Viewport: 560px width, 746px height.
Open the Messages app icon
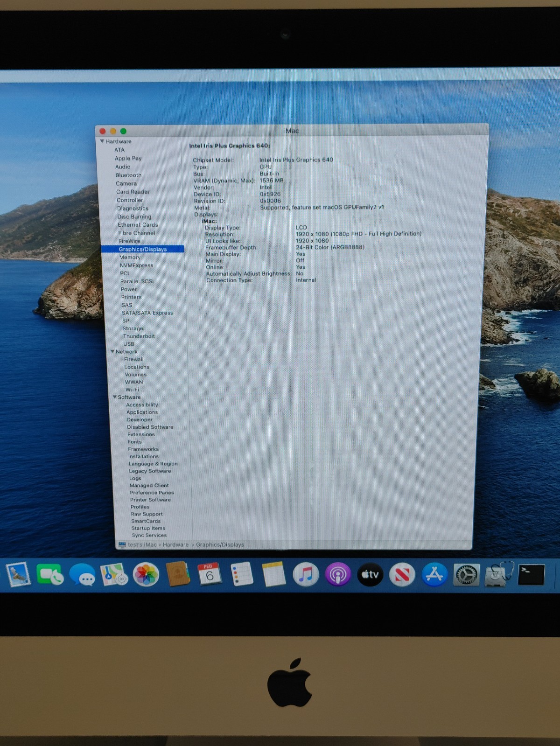[x=83, y=574]
